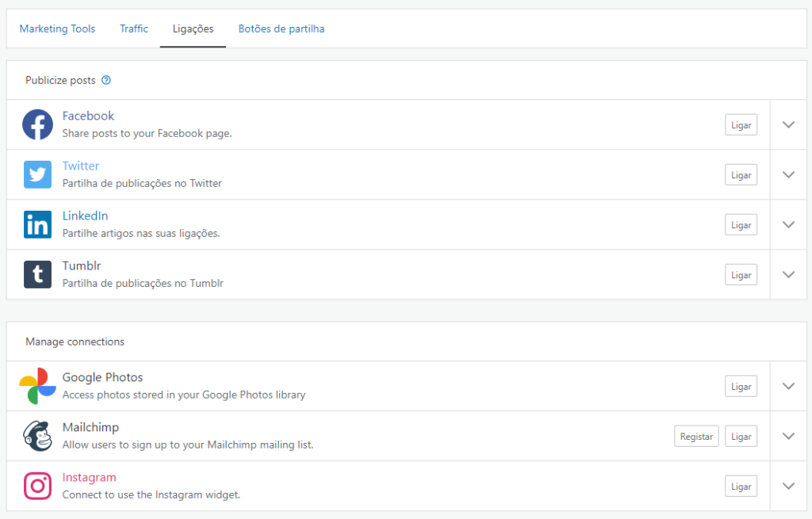Click 'Access photos stored in your Google Photos library' text
This screenshot has height=519, width=812.
tap(184, 395)
